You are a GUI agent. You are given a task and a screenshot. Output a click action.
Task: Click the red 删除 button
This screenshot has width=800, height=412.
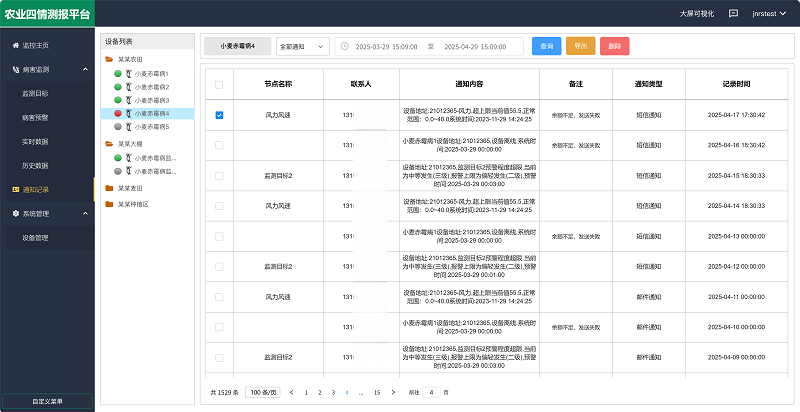(614, 46)
